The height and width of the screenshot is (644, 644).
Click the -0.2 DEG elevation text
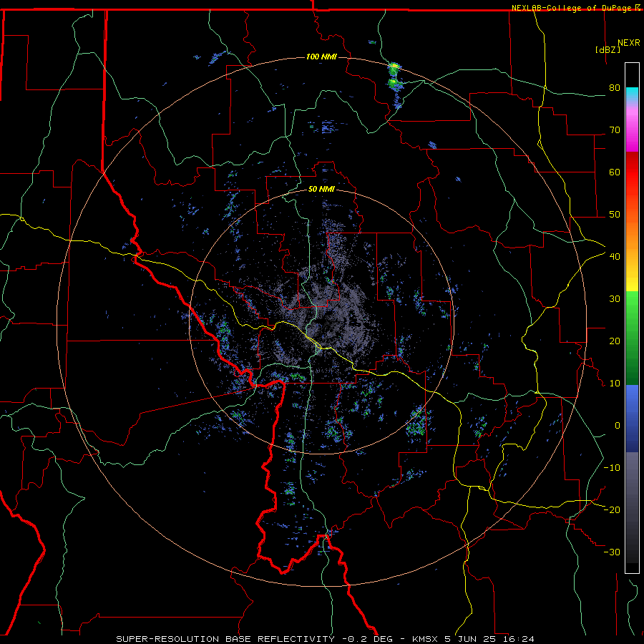(367, 639)
